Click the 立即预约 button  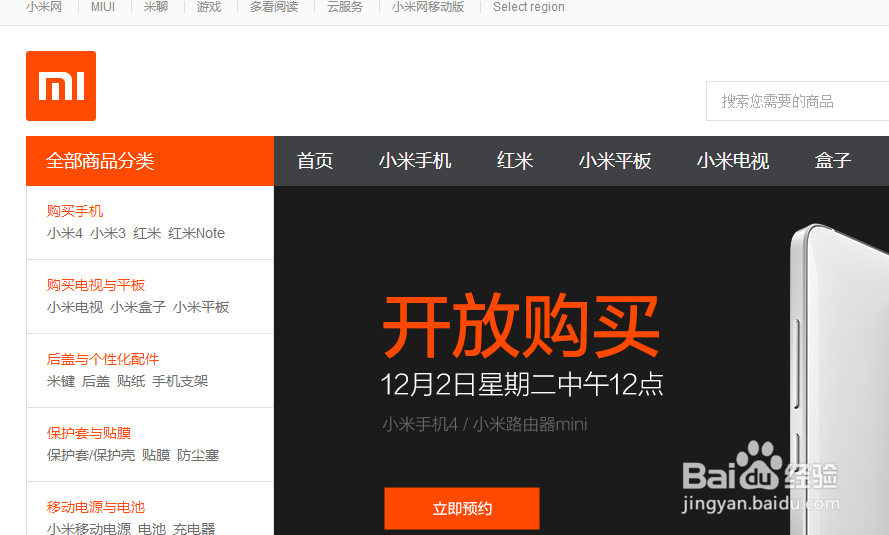point(462,508)
